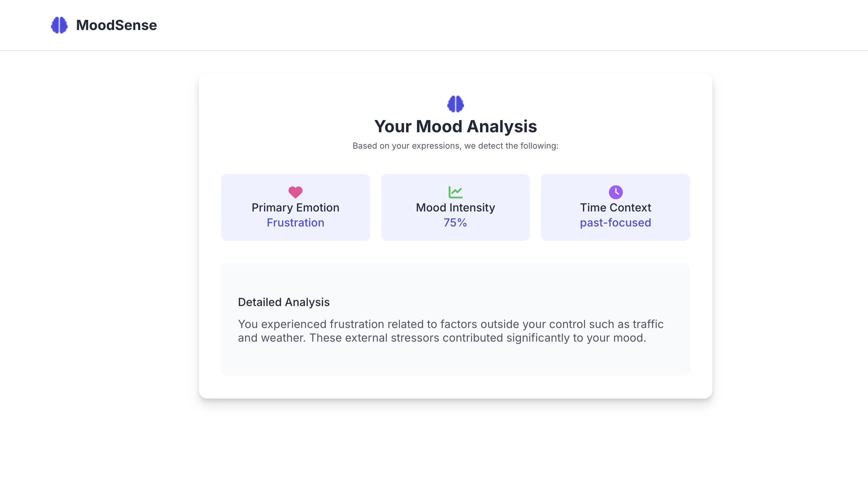Click the 75% intensity value
This screenshot has height=499, width=868.
coord(455,223)
